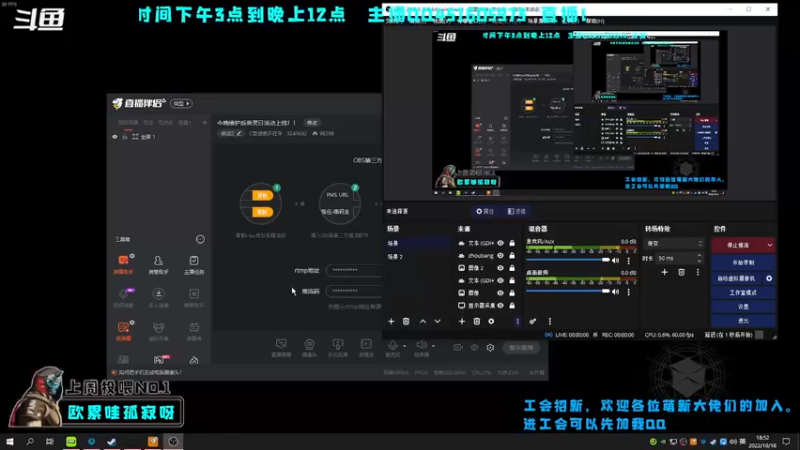Delete the selected scene with the trash icon

(x=406, y=321)
